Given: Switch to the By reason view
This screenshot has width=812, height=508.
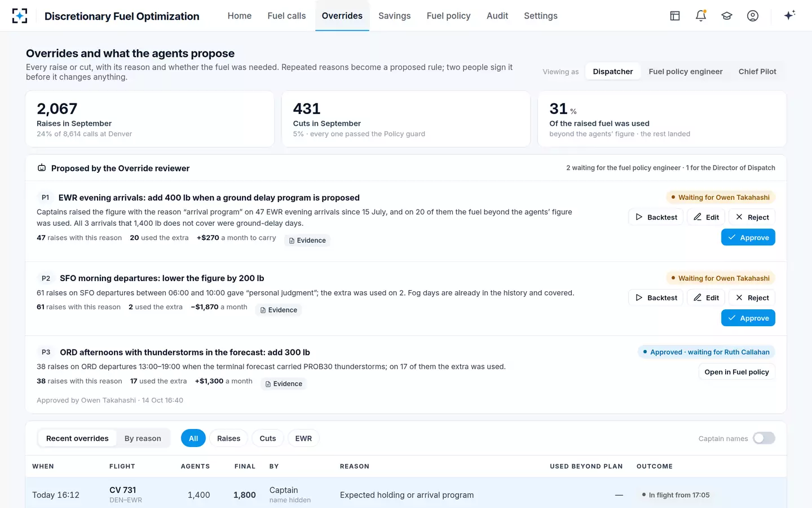Looking at the screenshot, I should click(143, 439).
